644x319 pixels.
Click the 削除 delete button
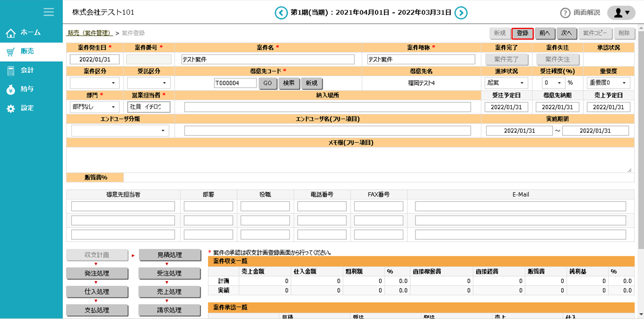(x=624, y=33)
